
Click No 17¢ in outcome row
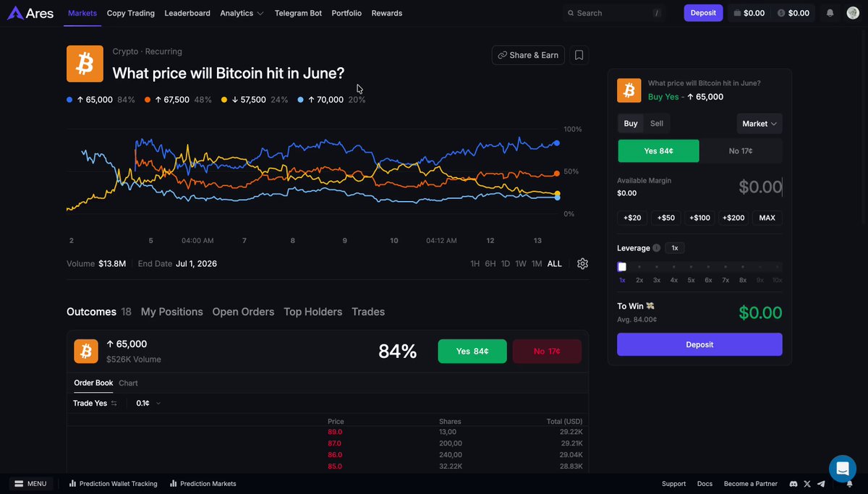coord(547,352)
